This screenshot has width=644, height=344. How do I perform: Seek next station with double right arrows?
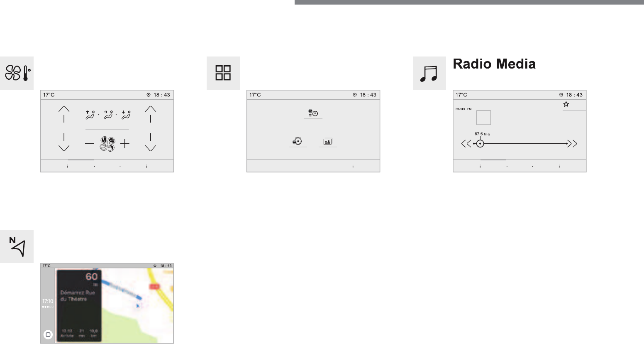coord(573,144)
